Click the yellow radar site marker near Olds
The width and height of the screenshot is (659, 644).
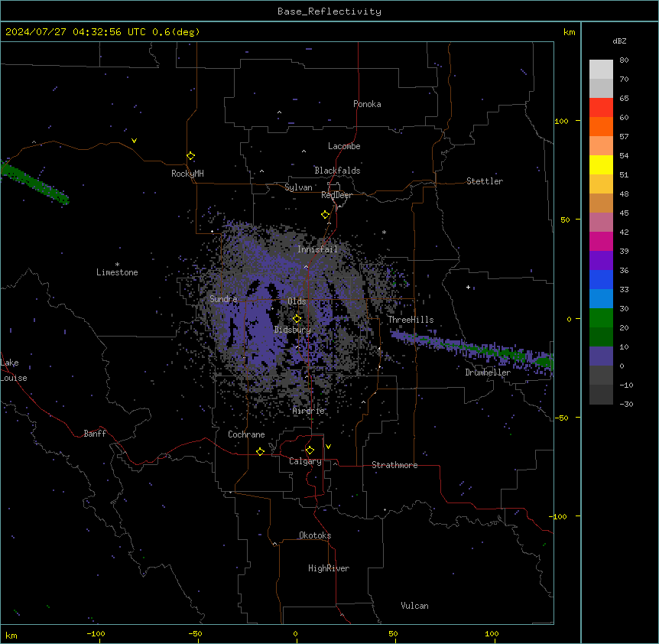[297, 319]
